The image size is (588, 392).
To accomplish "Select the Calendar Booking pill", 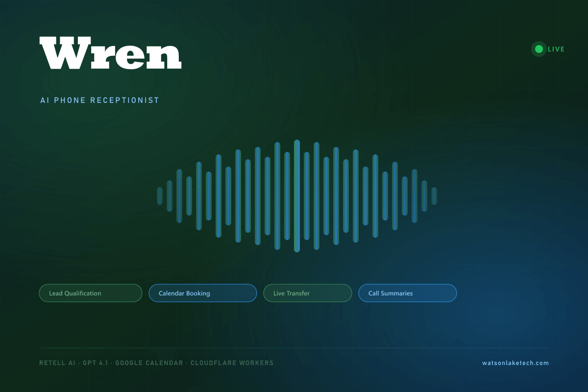I will point(203,293).
